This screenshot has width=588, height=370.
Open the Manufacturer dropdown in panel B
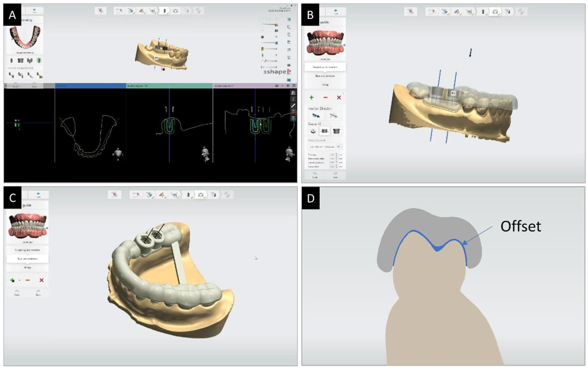(325, 147)
